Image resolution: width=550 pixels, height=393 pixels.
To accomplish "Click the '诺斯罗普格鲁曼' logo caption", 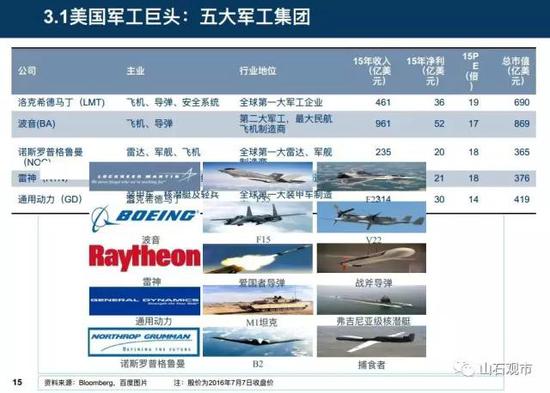I will 153,364.
